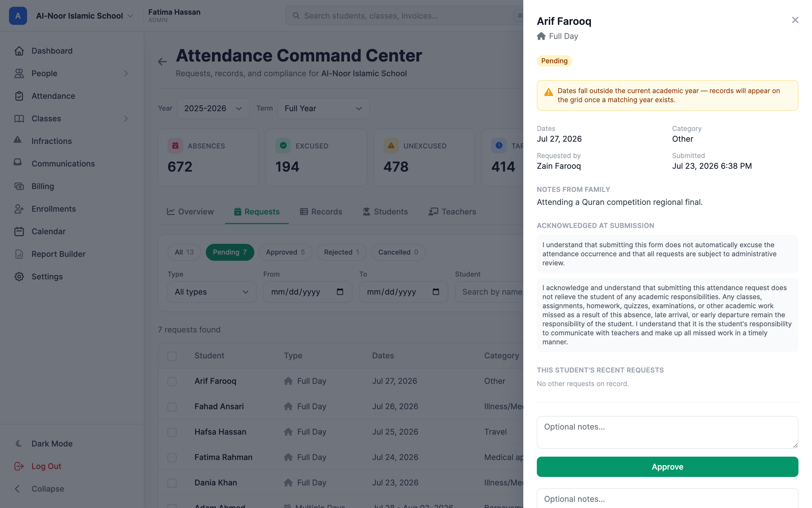This screenshot has width=812, height=508.
Task: Click the Al-Noor school logo avatar
Action: [18, 16]
